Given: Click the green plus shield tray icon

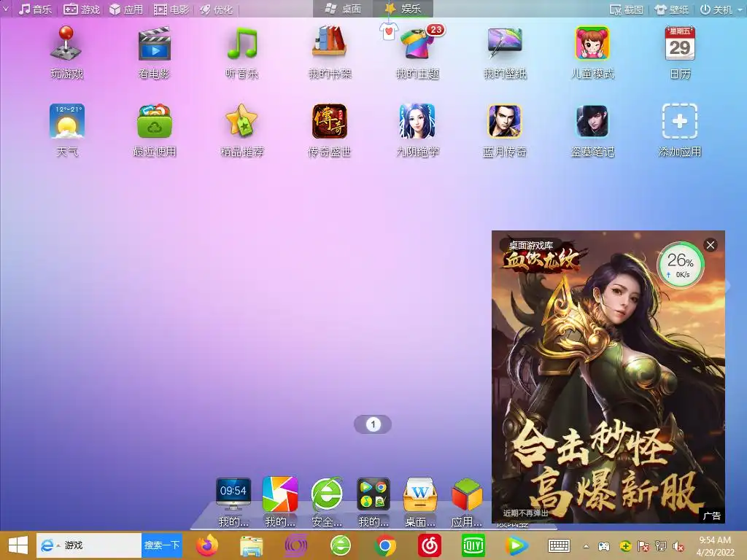Looking at the screenshot, I should click(625, 546).
